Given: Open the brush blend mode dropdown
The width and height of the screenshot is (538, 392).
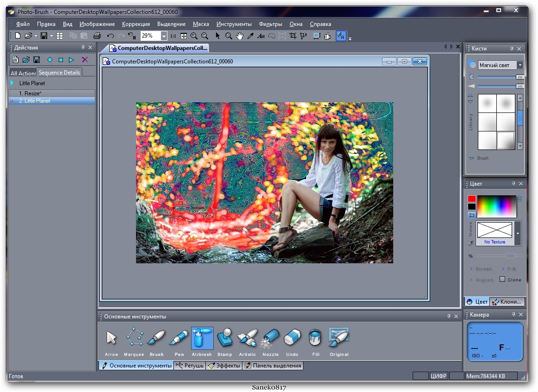Looking at the screenshot, I should [x=520, y=65].
